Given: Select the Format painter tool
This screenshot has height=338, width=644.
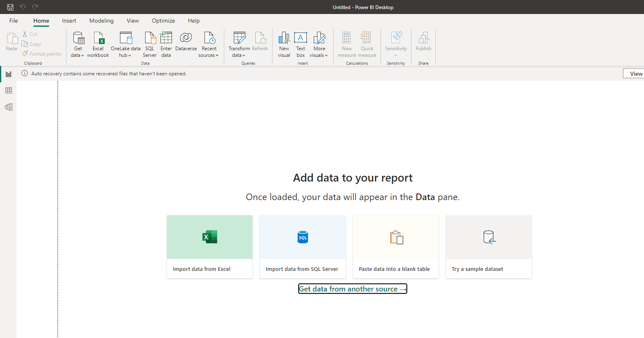Looking at the screenshot, I should [42, 54].
